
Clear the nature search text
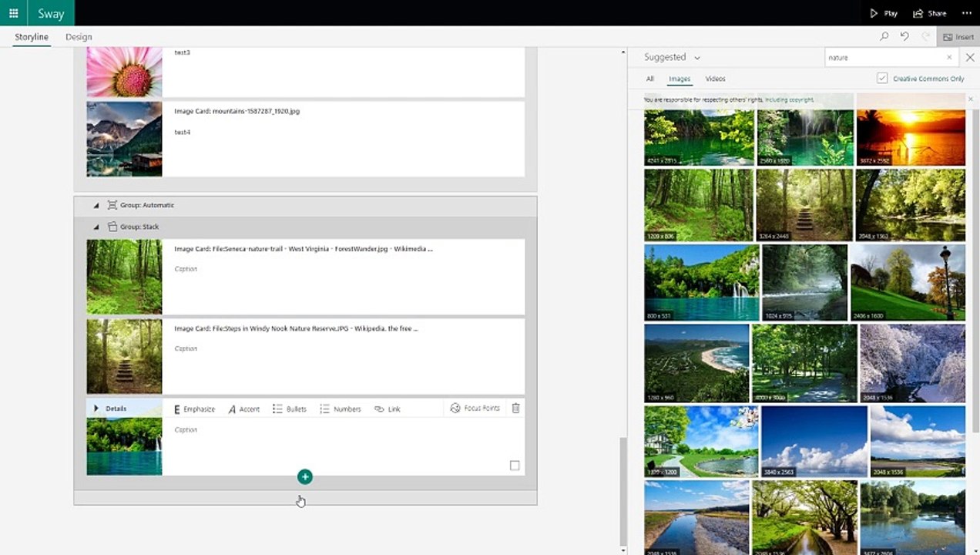click(x=949, y=58)
